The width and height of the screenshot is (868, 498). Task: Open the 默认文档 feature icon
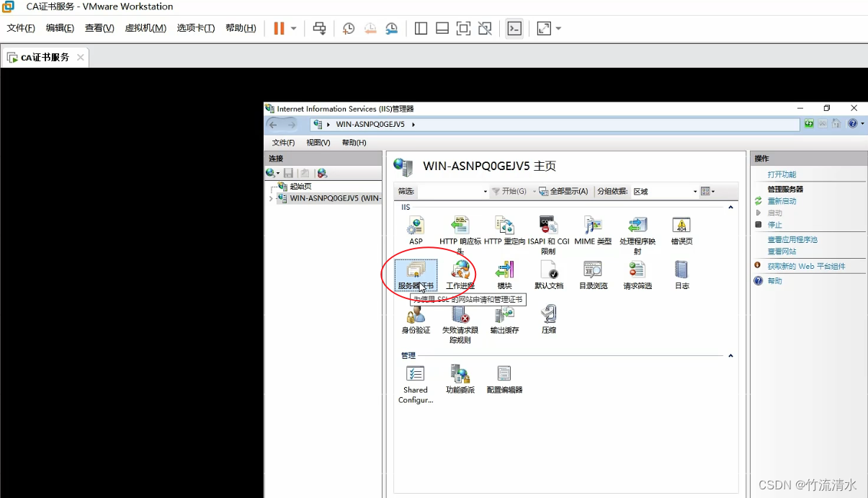(548, 270)
